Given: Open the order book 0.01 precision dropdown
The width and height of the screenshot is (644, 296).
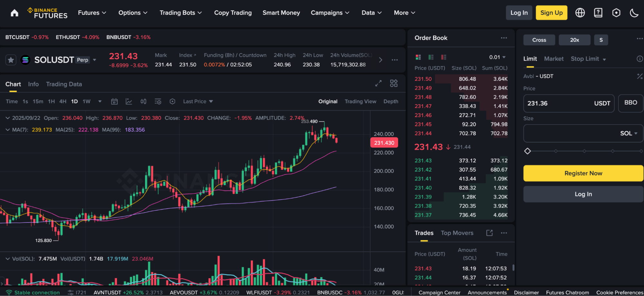Looking at the screenshot, I should pos(497,57).
